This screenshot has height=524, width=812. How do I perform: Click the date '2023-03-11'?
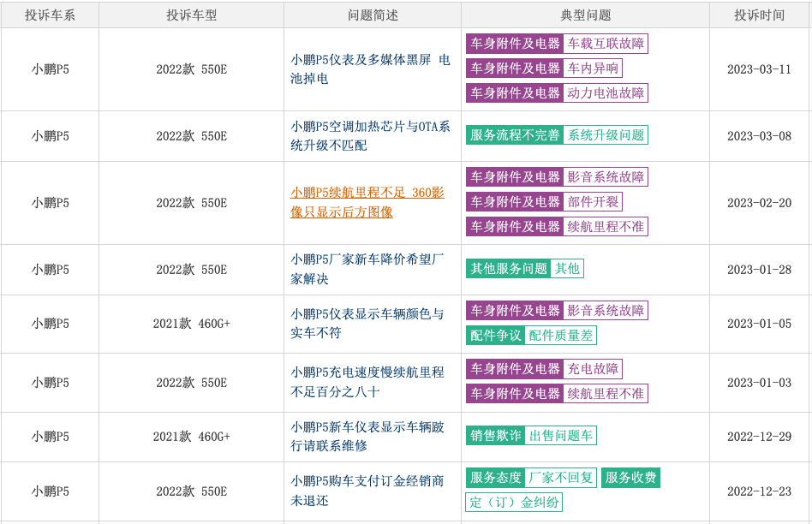(x=759, y=69)
